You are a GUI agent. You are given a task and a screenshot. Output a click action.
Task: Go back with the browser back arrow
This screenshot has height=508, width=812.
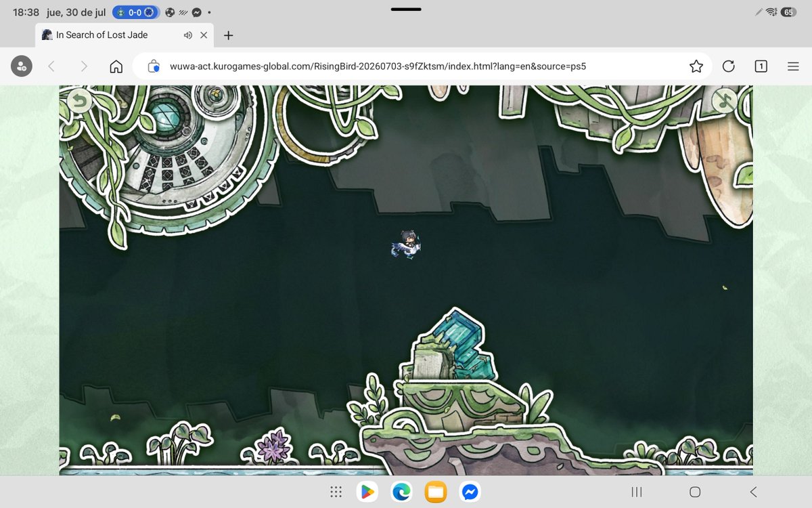point(51,66)
